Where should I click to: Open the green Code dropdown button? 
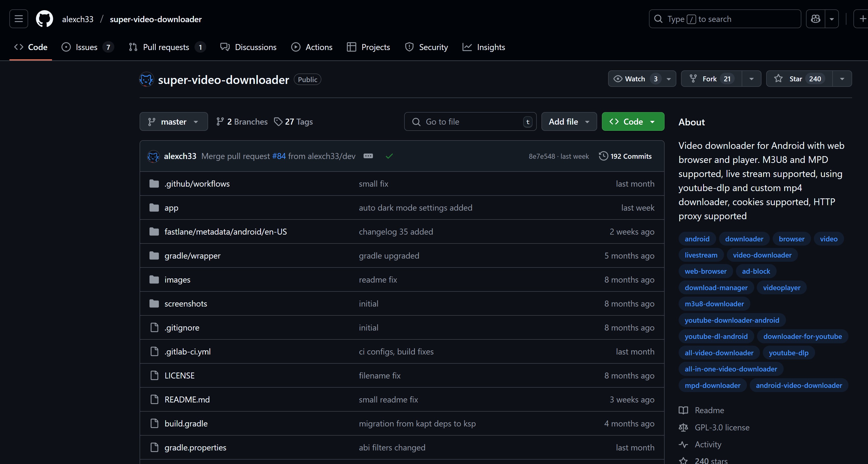(x=633, y=122)
